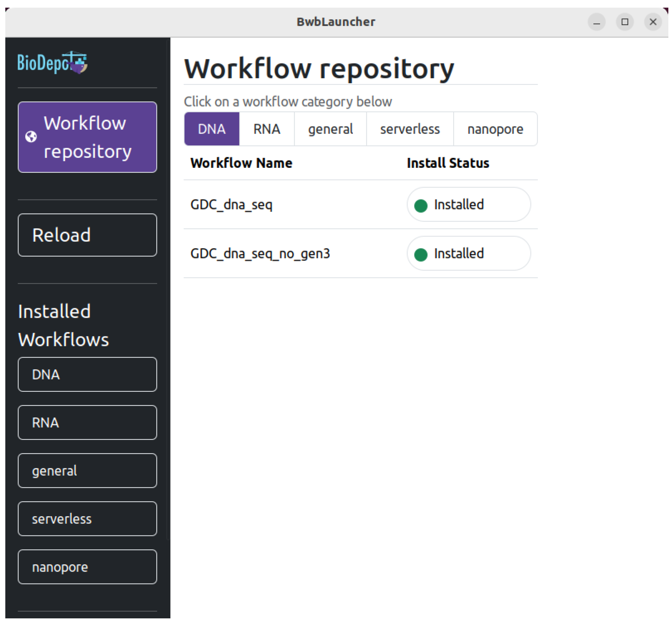Show installed general workflows in sidebar

[87, 470]
